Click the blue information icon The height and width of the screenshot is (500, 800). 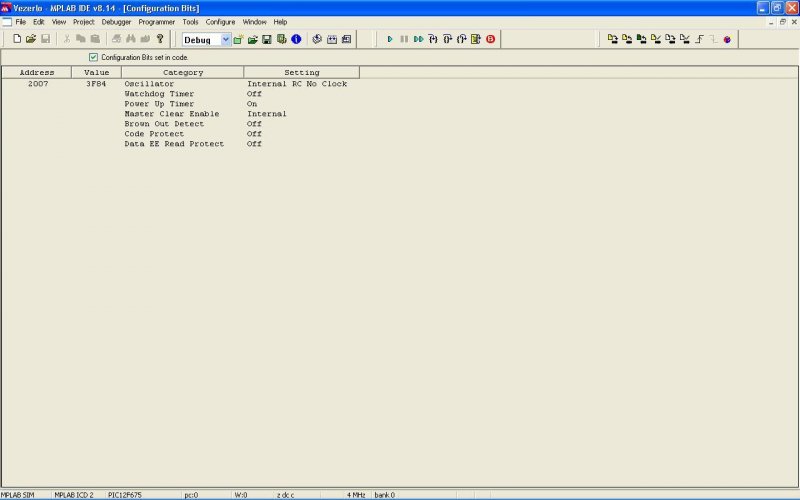[x=296, y=39]
